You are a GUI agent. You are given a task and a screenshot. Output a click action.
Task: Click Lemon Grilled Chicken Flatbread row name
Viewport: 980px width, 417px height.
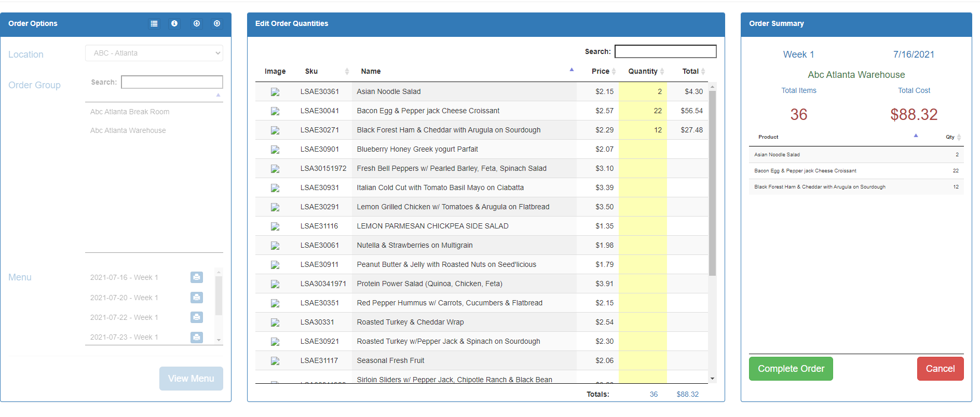pos(453,207)
